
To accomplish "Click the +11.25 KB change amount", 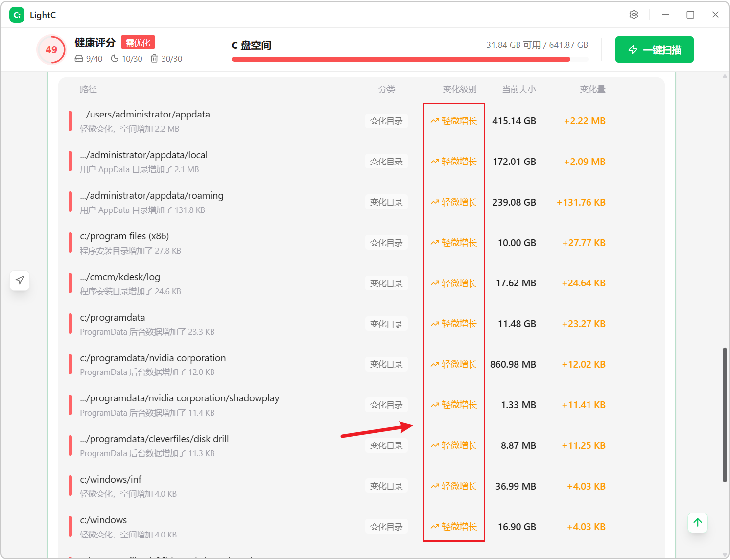I will [584, 445].
